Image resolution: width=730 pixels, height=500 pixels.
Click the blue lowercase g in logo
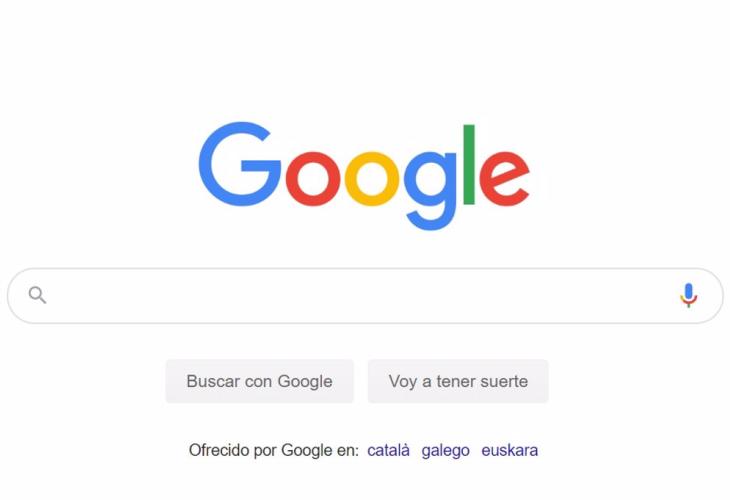[x=430, y=191]
